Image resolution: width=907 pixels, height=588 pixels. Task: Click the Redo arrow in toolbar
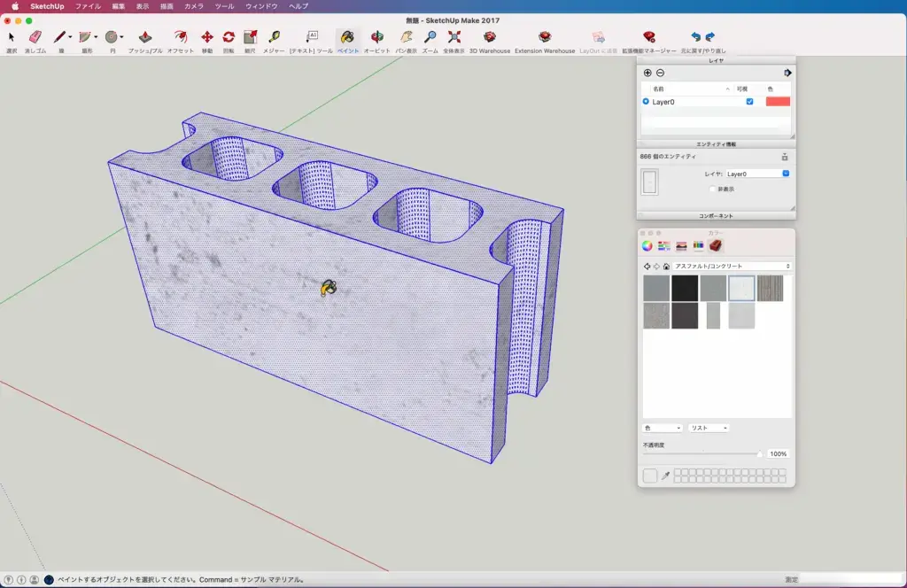709,37
